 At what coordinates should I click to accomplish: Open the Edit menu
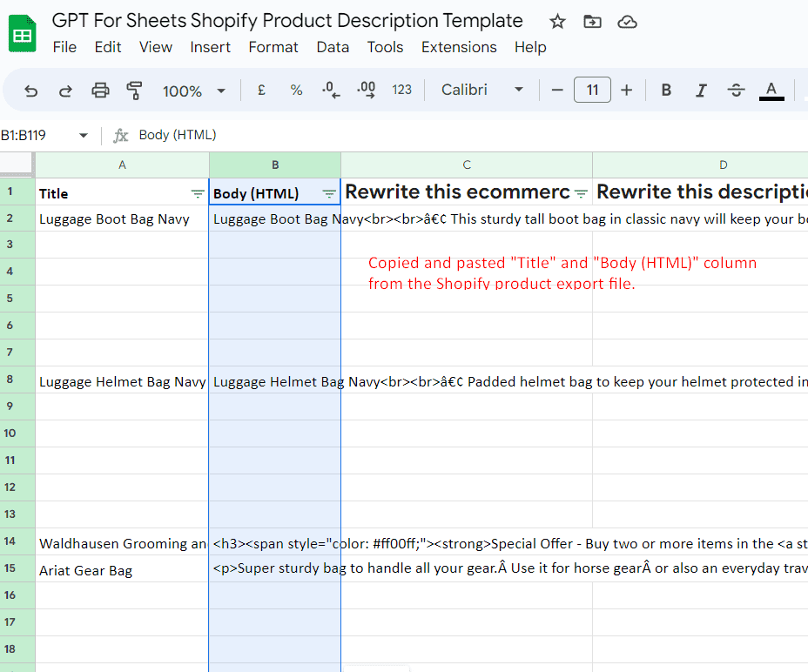tap(108, 47)
